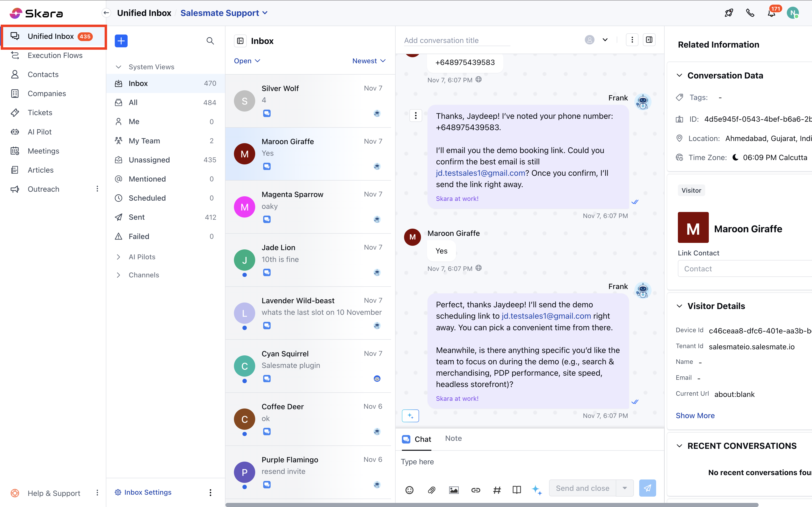The image size is (812, 507).
Task: Collapse left navigation with back arrow
Action: (106, 13)
